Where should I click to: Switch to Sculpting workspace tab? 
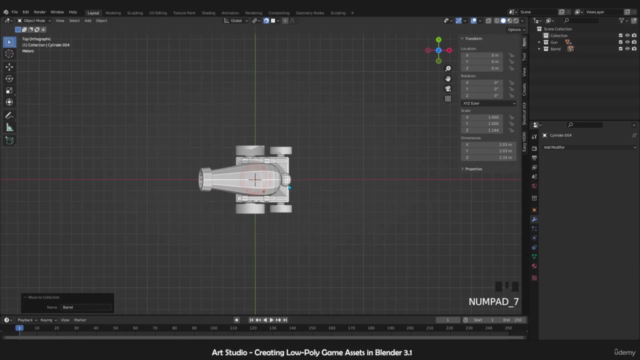pos(135,13)
